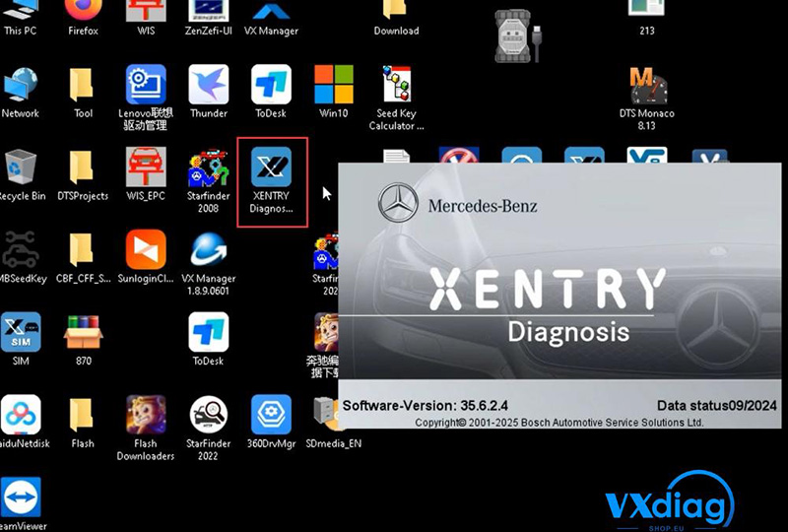Image resolution: width=788 pixels, height=532 pixels.
Task: Open the Seed Key Calculator shortcut
Action: [397, 99]
